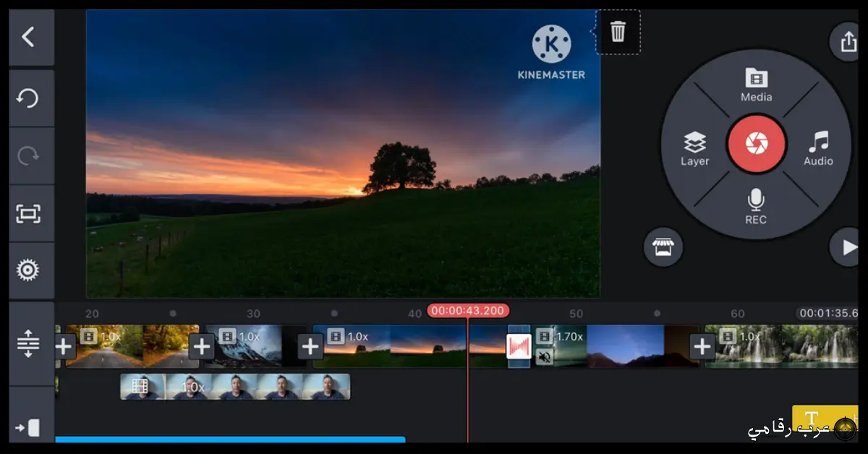The height and width of the screenshot is (454, 868).
Task: Unmute the 1.70x night sky clip
Action: coord(545,356)
